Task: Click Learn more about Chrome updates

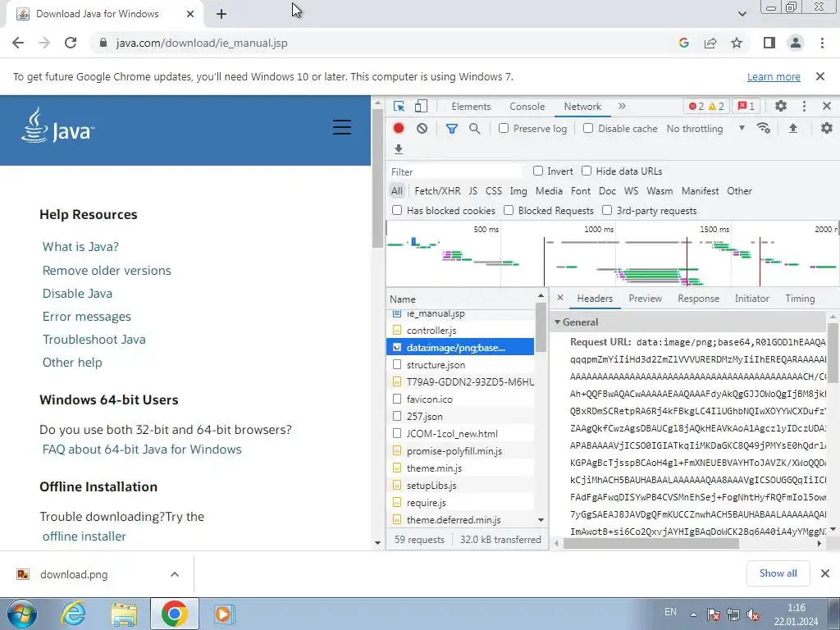Action: 774,76
